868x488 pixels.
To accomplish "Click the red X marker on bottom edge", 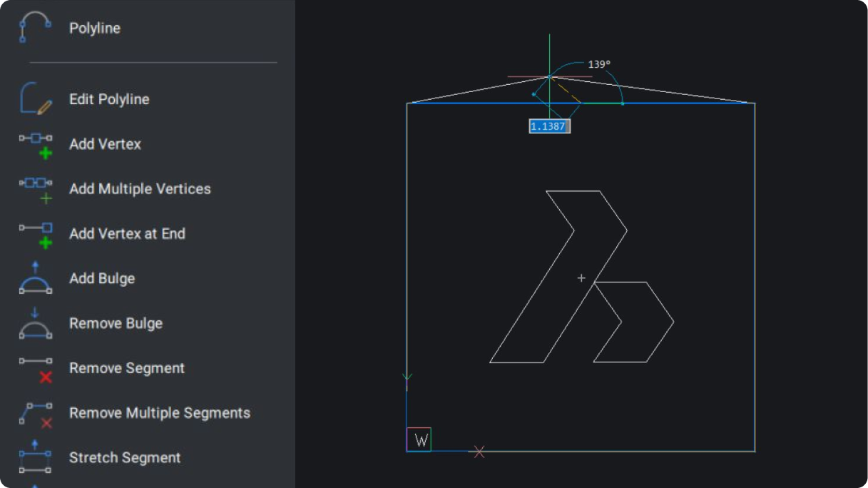I will pyautogui.click(x=479, y=452).
